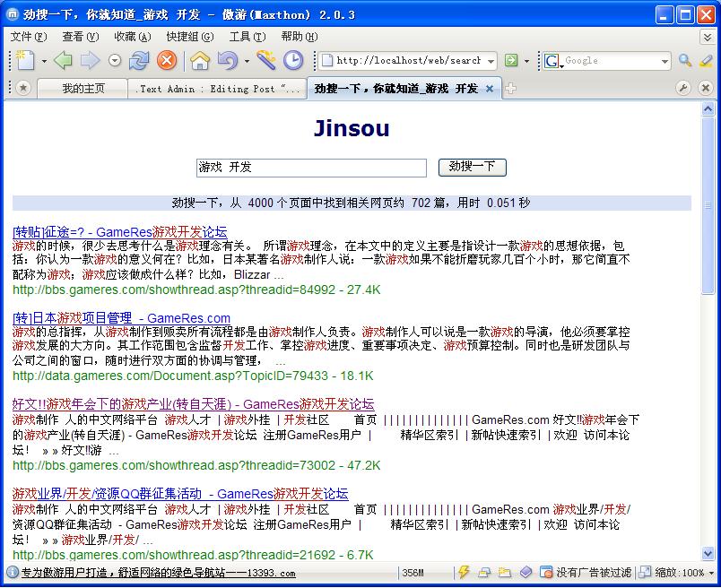Expand toolbar overflow chevron beside menu bar
This screenshot has width=721, height=588.
click(x=708, y=37)
